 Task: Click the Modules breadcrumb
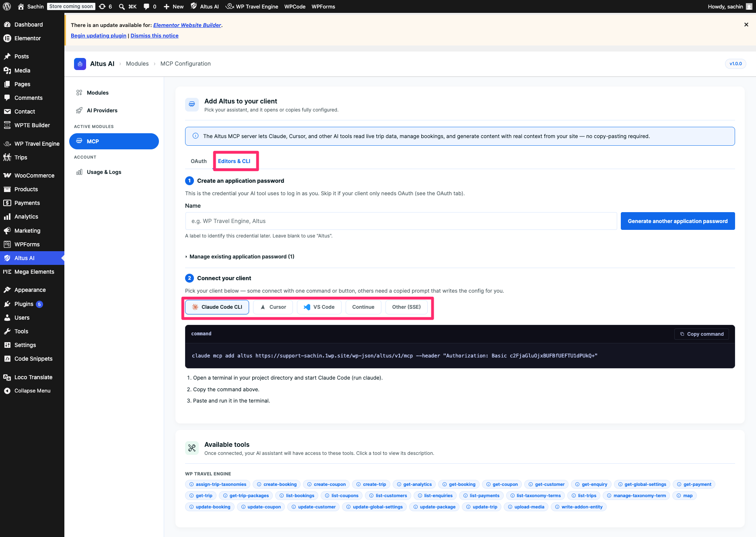pos(137,64)
